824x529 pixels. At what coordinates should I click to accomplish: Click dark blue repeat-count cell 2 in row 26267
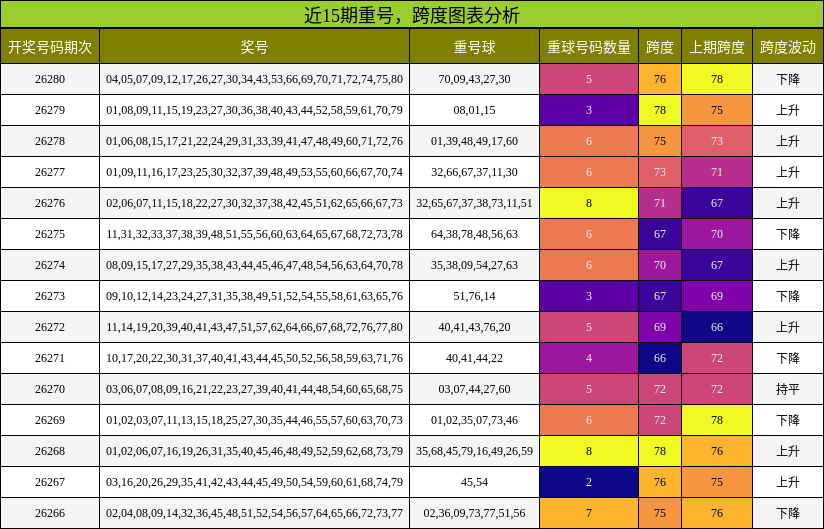coord(589,482)
